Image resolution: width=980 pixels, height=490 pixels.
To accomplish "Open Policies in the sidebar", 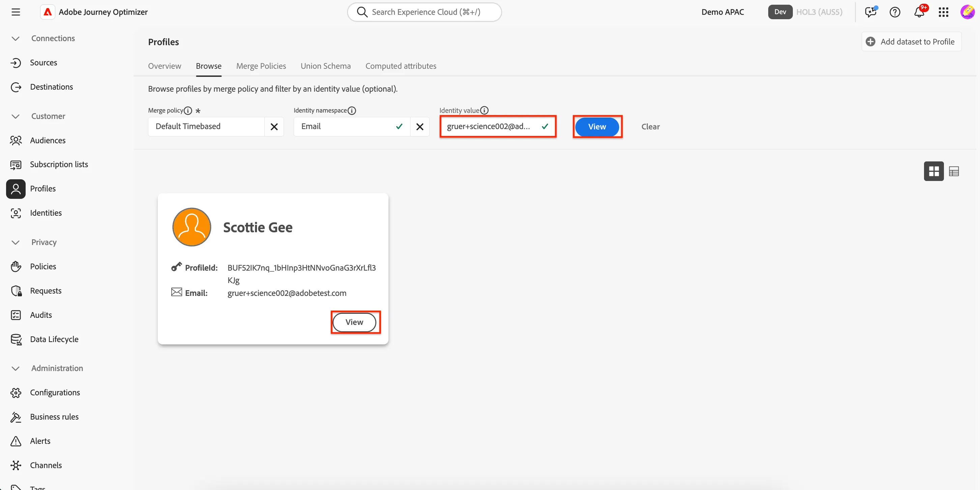I will tap(43, 267).
